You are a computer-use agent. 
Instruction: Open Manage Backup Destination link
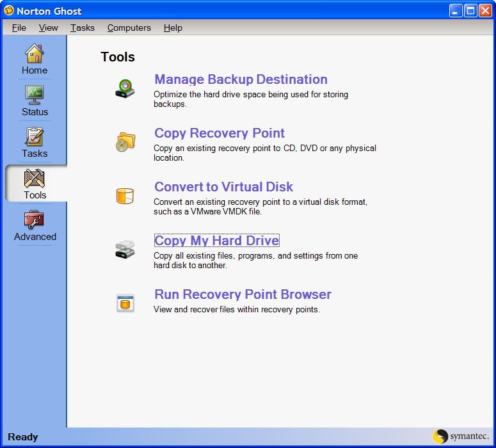click(x=241, y=79)
